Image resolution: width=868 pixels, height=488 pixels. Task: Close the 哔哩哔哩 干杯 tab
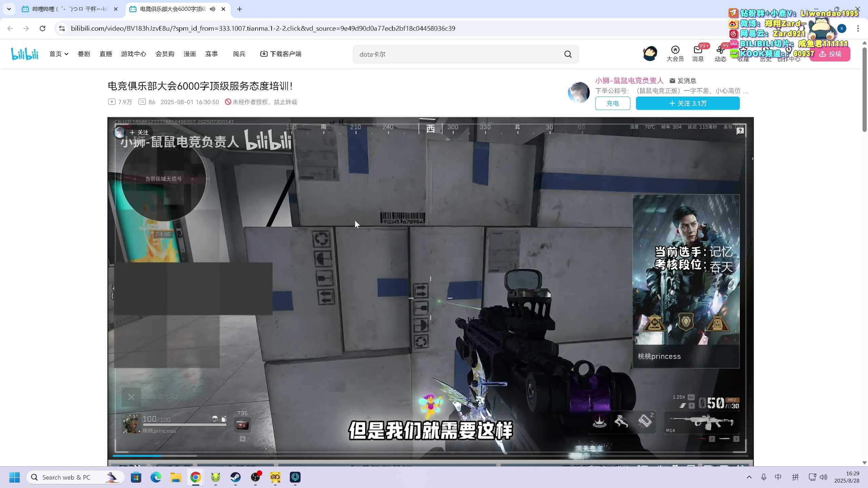pos(116,9)
